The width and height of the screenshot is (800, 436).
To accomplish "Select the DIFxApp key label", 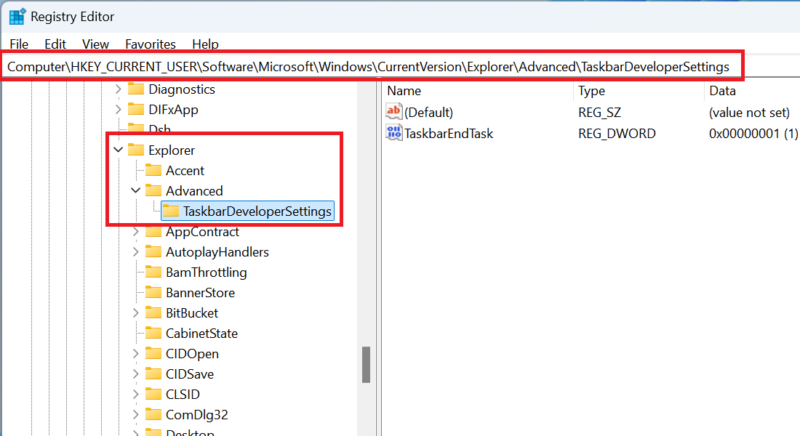I will pos(173,110).
